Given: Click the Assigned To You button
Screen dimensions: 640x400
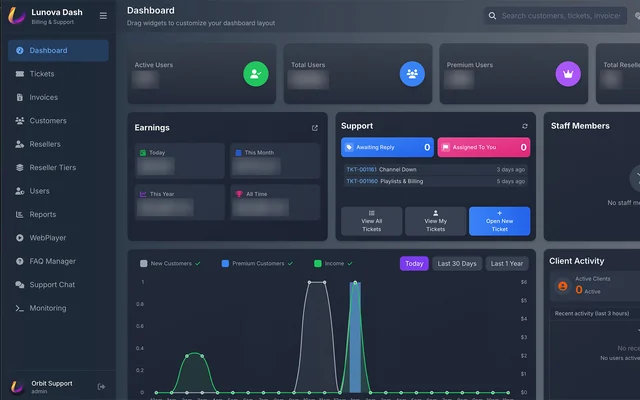Looking at the screenshot, I should 484,147.
